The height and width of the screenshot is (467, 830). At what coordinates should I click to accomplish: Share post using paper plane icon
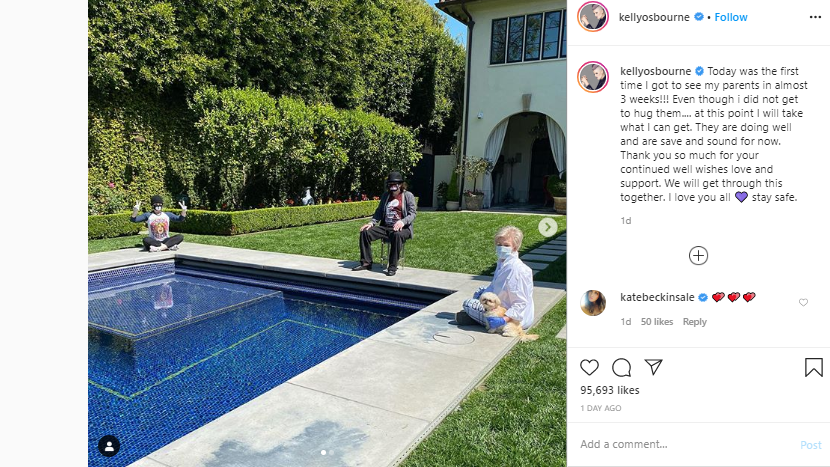coord(654,367)
